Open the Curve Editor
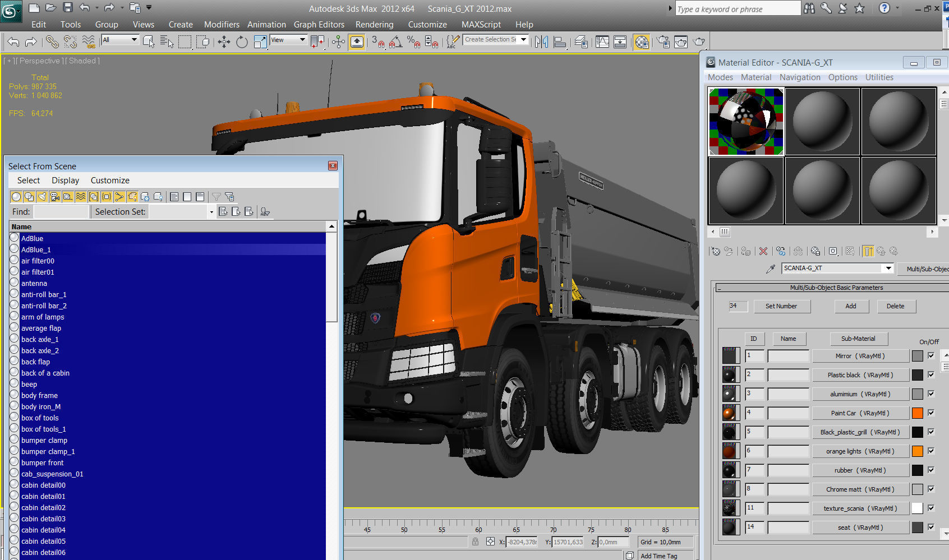949x560 pixels. (x=602, y=42)
